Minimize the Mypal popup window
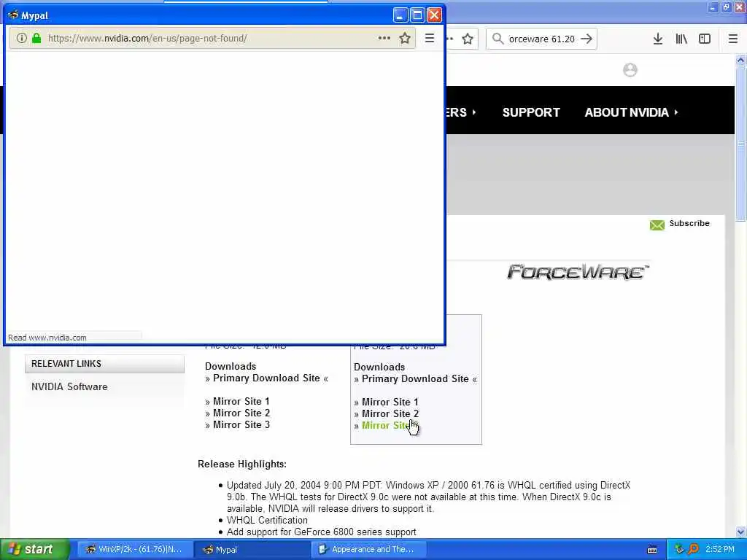This screenshot has height=560, width=747. (400, 15)
